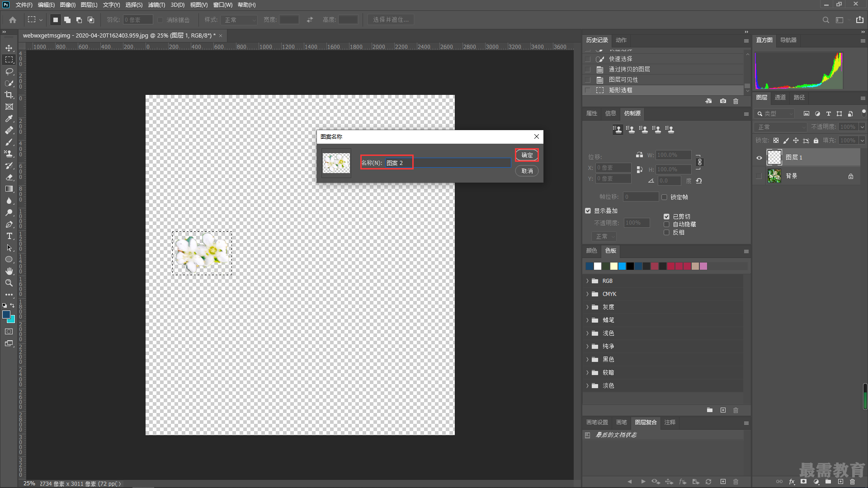The image size is (868, 488).
Task: Pick the white color swatch
Action: point(598,266)
